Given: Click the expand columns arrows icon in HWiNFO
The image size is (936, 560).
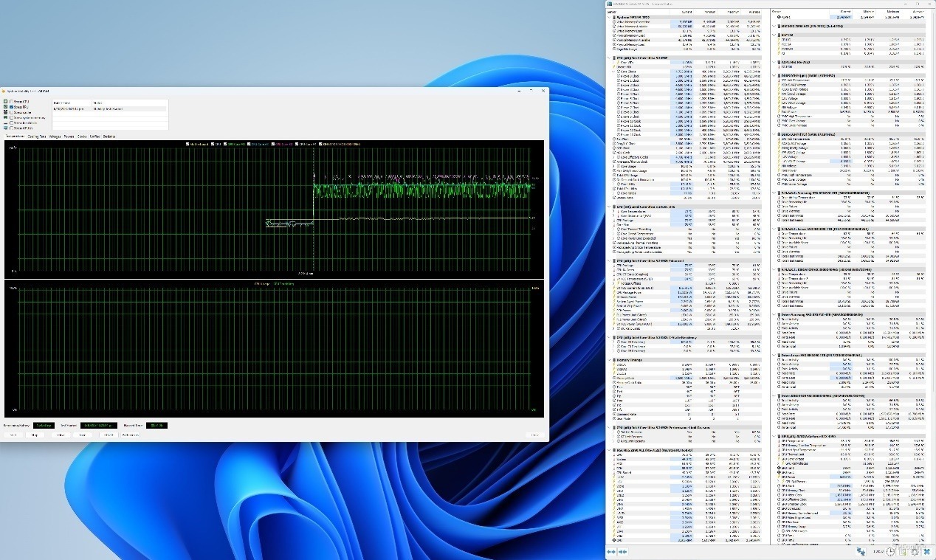Looking at the screenshot, I should click(x=611, y=551).
